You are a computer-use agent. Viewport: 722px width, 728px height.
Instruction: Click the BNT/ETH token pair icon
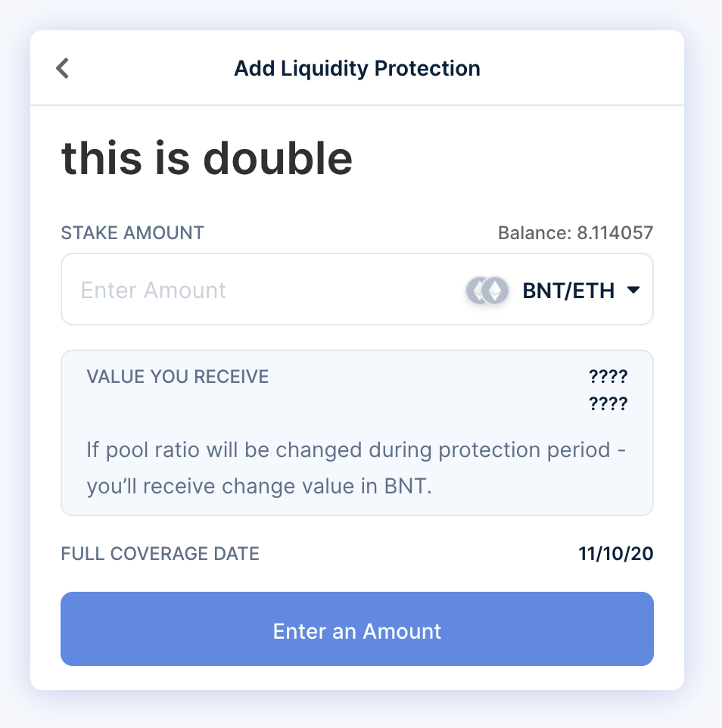click(x=487, y=290)
